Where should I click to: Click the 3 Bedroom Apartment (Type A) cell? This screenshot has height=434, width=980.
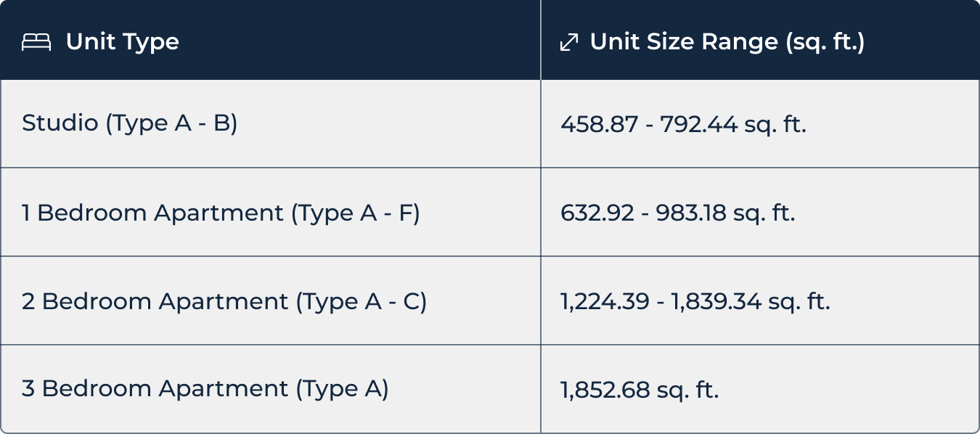tap(271, 389)
